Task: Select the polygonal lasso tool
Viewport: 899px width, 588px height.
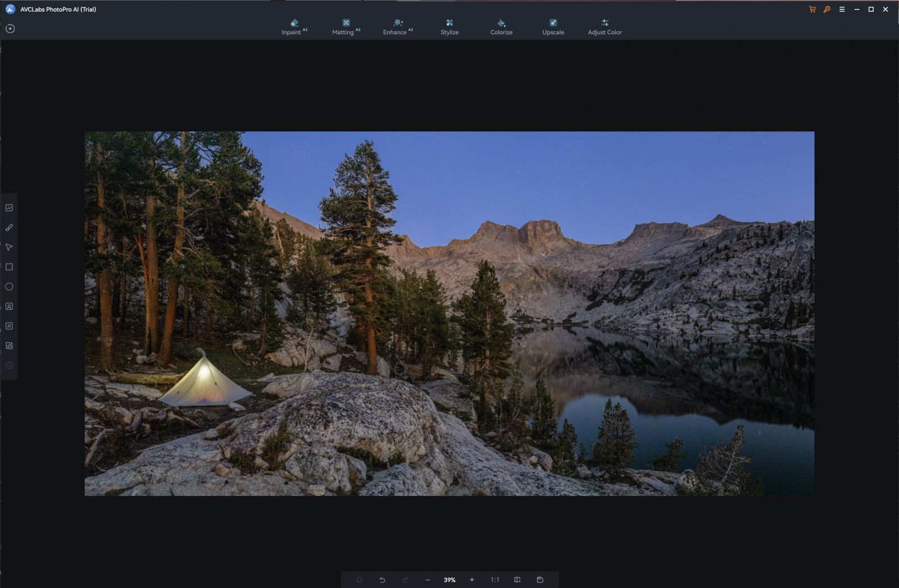Action: 9,247
